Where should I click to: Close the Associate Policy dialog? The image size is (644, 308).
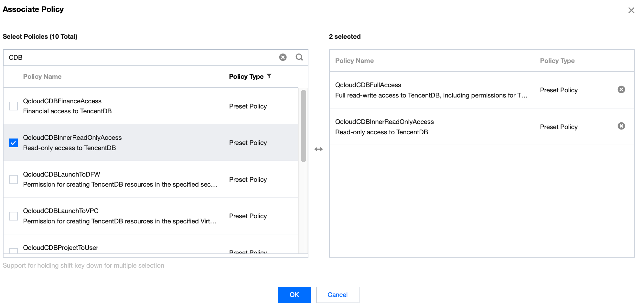(631, 10)
